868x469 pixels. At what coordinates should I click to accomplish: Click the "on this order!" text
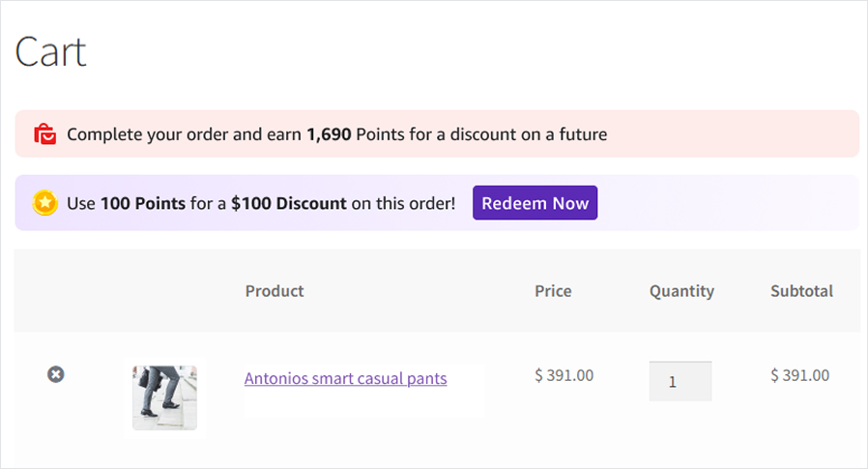tap(403, 204)
